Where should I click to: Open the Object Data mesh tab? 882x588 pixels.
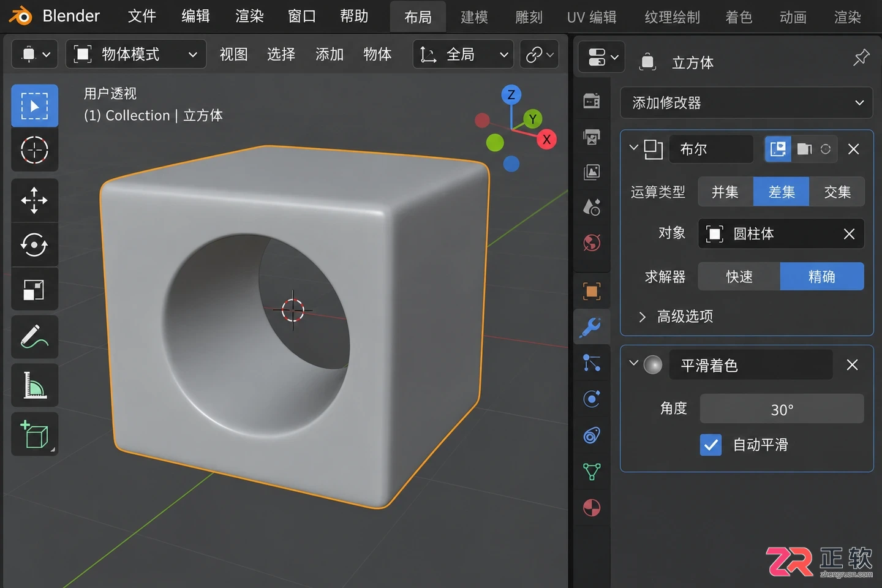(x=592, y=472)
